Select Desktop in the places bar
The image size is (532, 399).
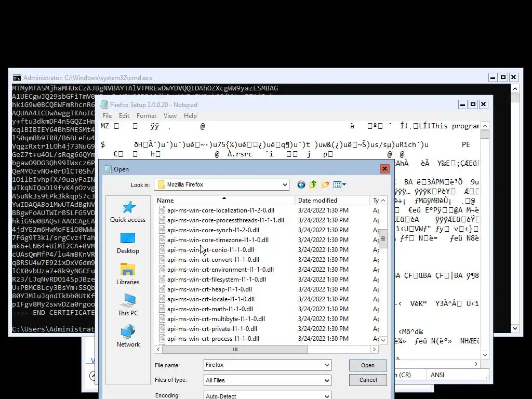(x=128, y=243)
